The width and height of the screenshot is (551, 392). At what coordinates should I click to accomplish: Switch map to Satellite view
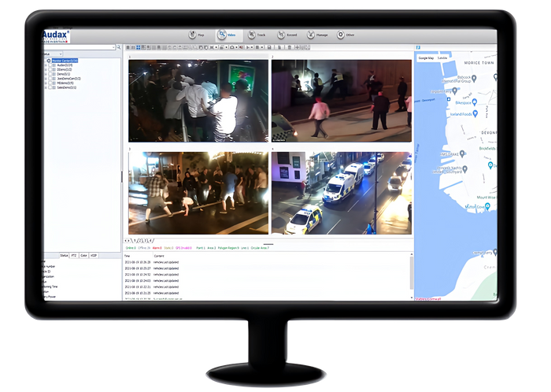pos(442,58)
